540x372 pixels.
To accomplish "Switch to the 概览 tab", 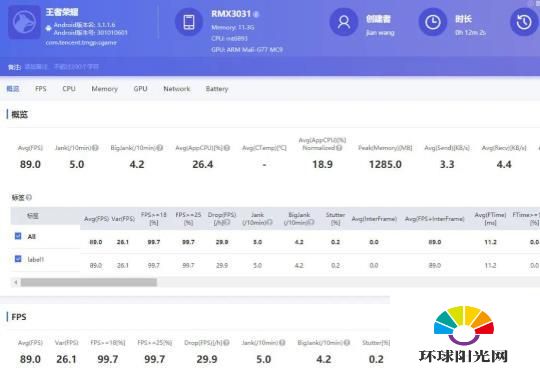I will 13,89.
